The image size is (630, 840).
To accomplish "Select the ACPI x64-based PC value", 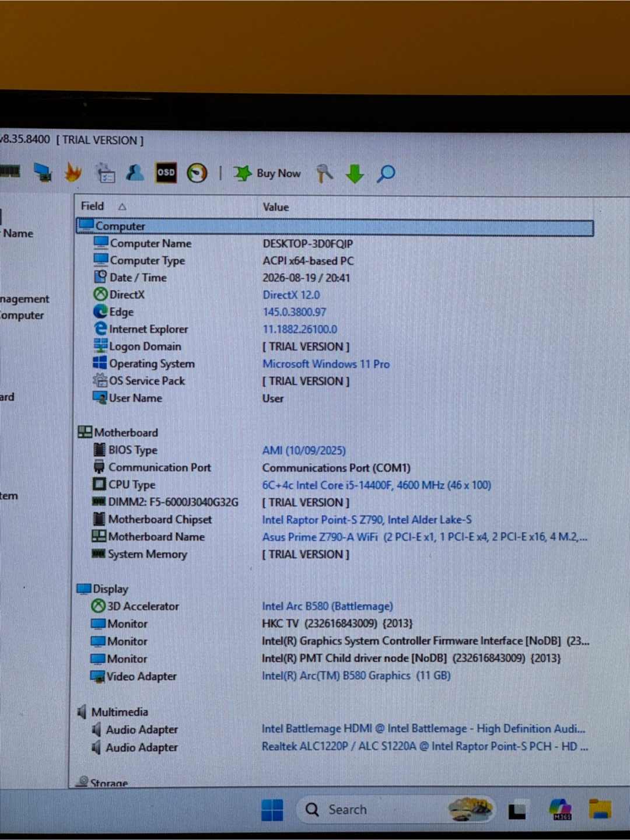I will click(308, 261).
